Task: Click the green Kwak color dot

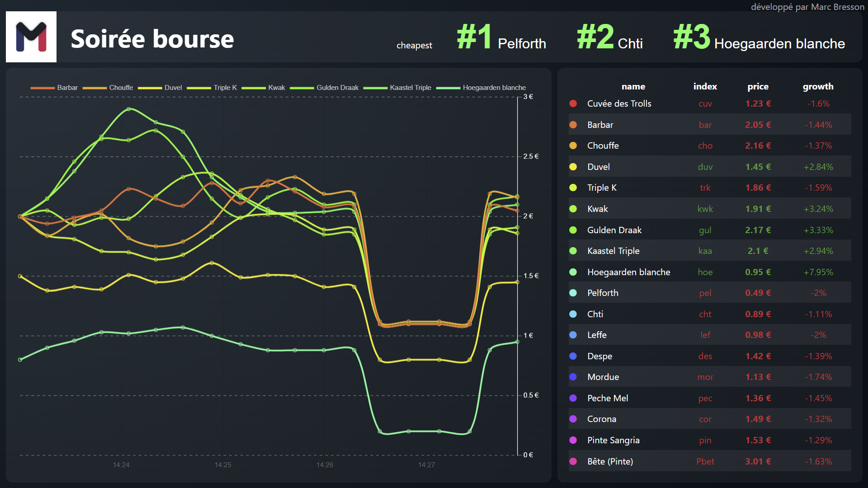Action: click(x=573, y=209)
